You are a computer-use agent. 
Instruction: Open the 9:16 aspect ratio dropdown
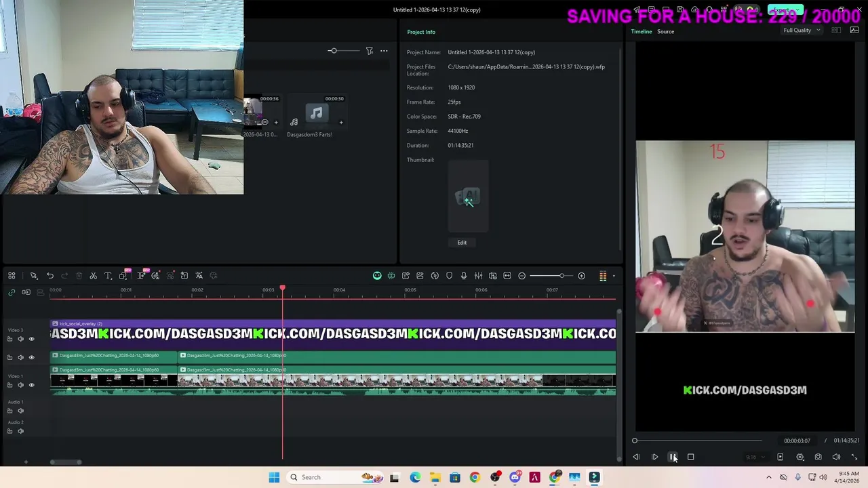[x=755, y=457]
